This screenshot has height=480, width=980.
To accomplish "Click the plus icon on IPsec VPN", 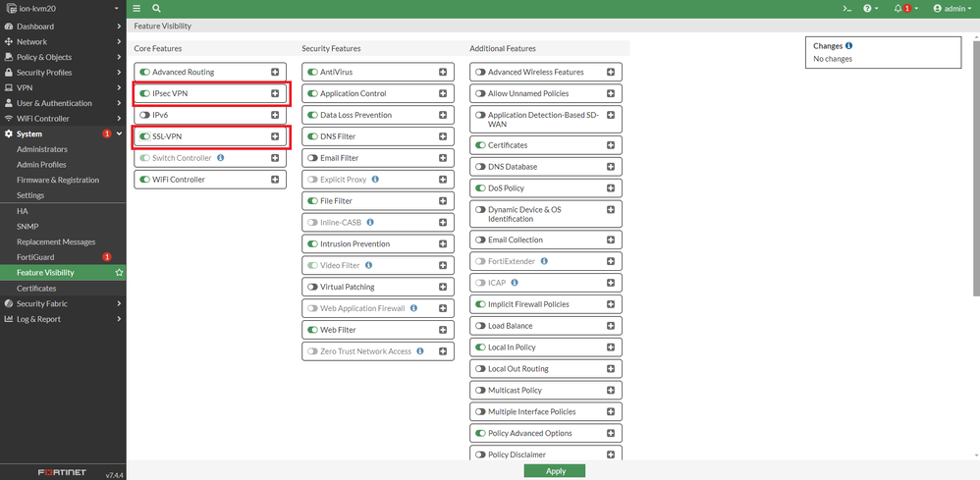I will [275, 93].
